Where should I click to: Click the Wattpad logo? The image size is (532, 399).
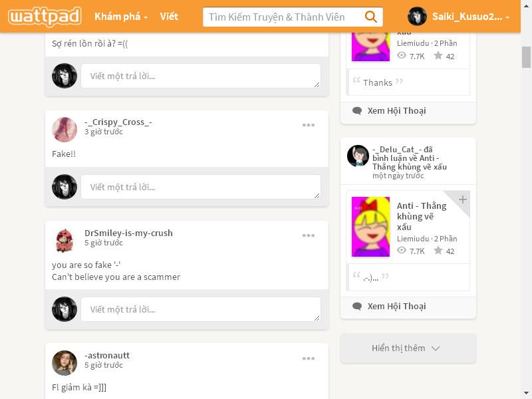[45, 17]
